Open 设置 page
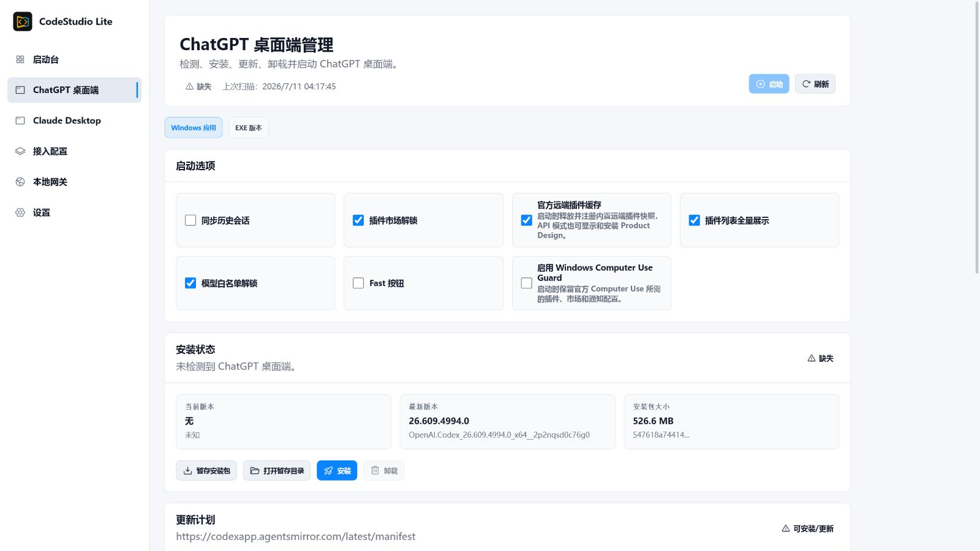The height and width of the screenshot is (551, 980). coord(74,212)
